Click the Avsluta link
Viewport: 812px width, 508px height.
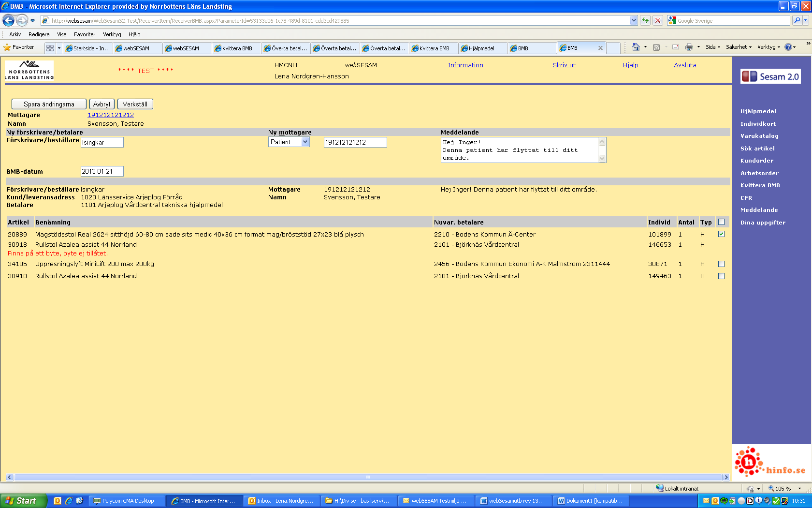click(x=685, y=65)
